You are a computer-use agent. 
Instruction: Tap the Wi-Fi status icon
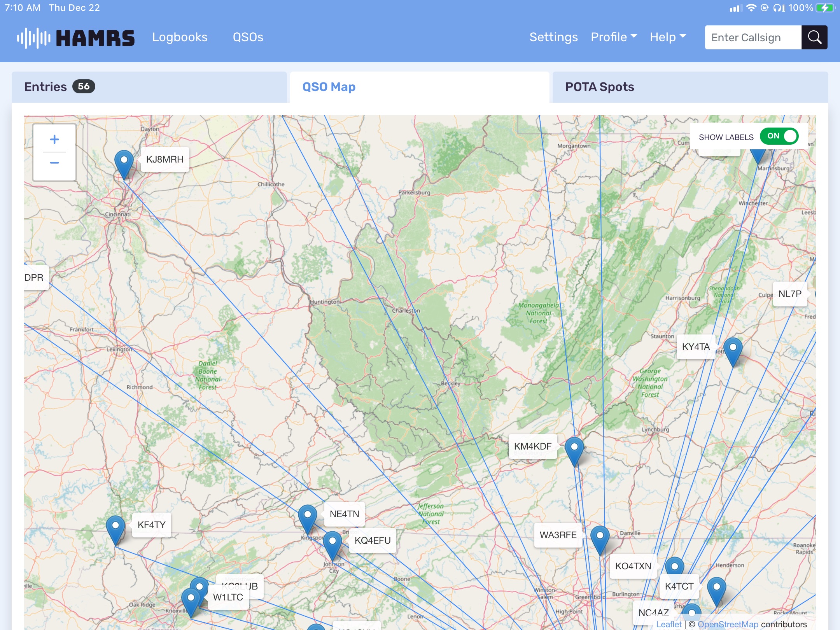pyautogui.click(x=751, y=8)
